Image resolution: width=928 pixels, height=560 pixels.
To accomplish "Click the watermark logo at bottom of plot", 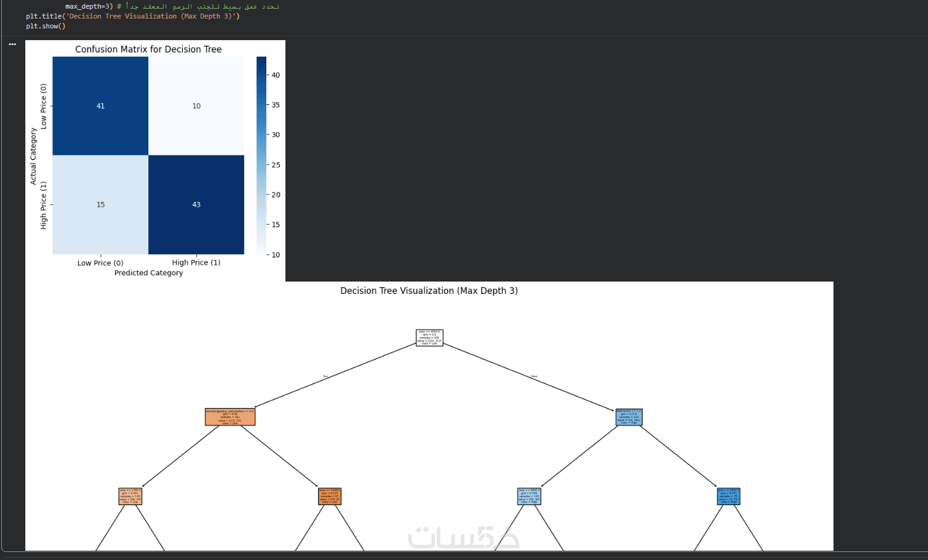I will click(x=464, y=537).
